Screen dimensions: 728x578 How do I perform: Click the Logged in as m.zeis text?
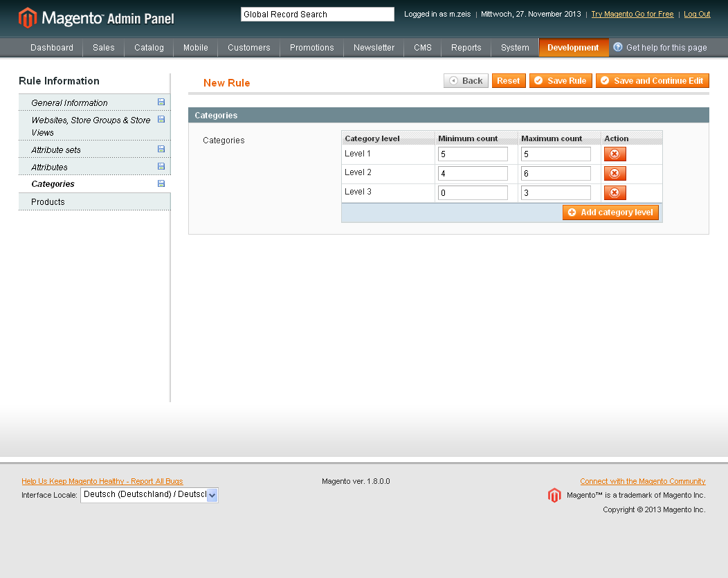tap(437, 14)
